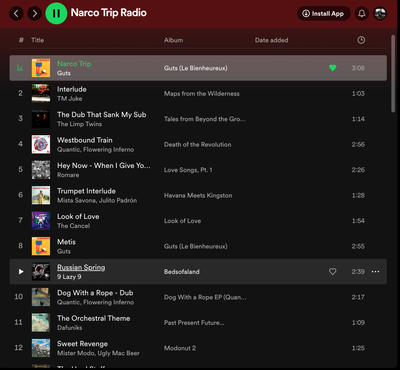This screenshot has height=370, width=400.
Task: Open album Havana Meets Kingston
Action: pos(198,195)
